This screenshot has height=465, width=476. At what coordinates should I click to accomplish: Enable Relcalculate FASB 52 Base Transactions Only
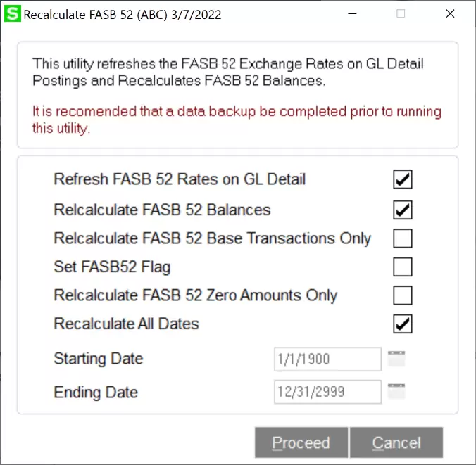pos(403,239)
